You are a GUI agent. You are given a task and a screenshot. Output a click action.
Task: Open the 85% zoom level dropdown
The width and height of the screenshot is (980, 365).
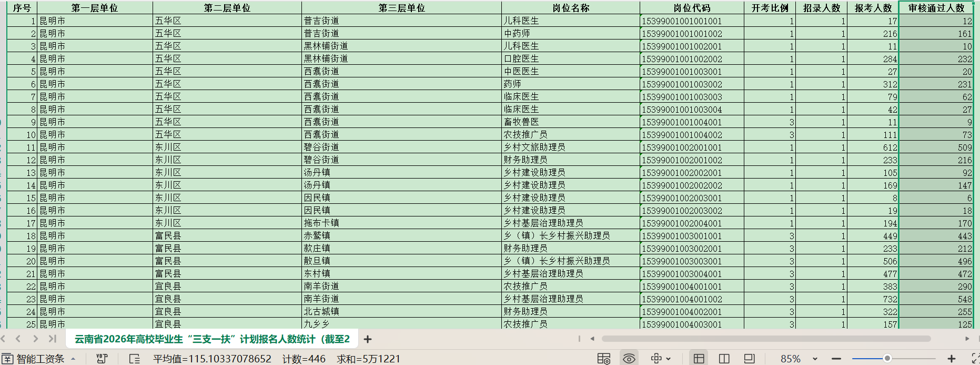(815, 359)
